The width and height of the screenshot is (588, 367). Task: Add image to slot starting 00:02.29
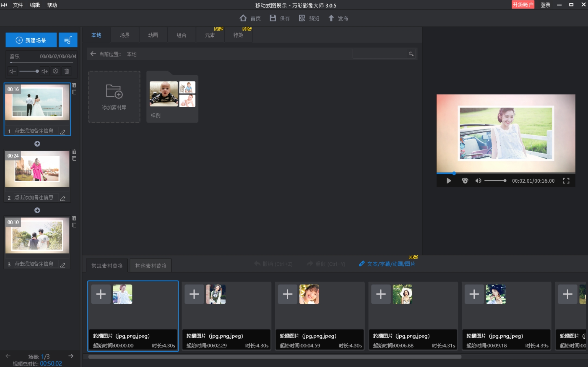coord(194,294)
